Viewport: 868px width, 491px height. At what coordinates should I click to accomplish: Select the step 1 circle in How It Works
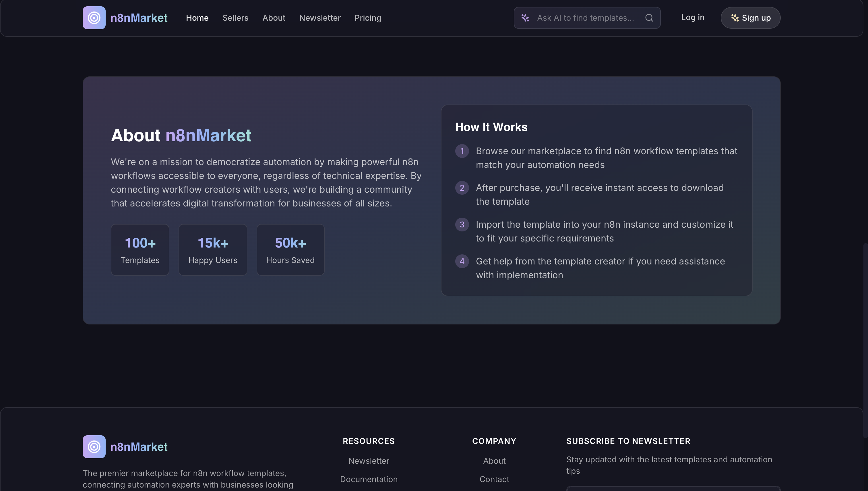pos(462,151)
